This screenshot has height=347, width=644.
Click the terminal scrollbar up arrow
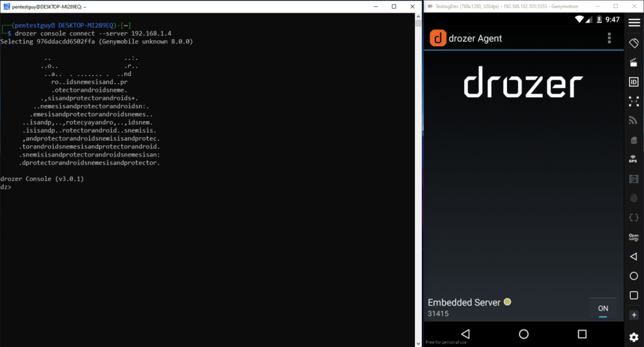(418, 17)
